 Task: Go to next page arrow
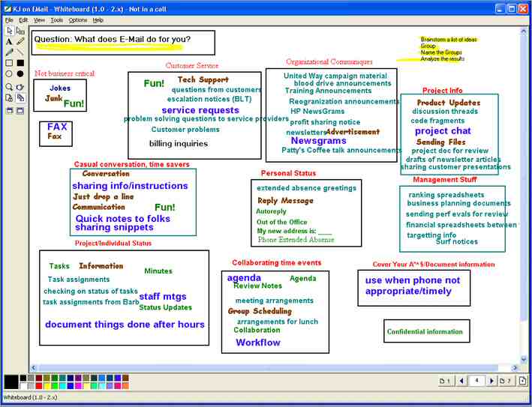(492, 382)
